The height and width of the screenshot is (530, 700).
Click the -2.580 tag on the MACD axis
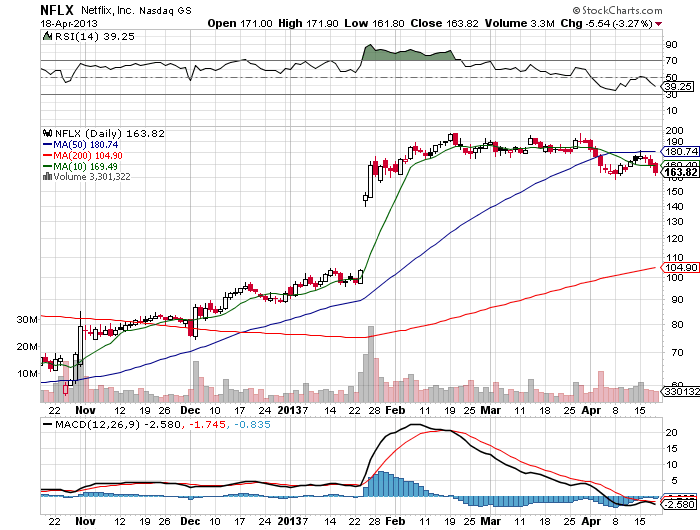point(679,504)
